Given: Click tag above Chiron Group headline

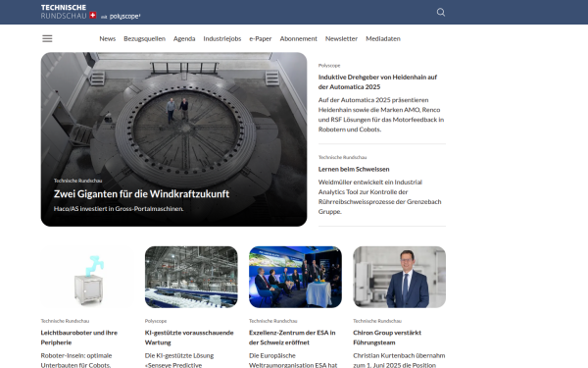Looking at the screenshot, I should click(377, 321).
